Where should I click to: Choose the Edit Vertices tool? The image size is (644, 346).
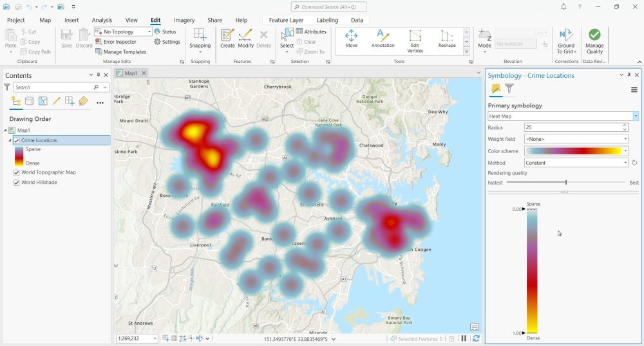415,41
